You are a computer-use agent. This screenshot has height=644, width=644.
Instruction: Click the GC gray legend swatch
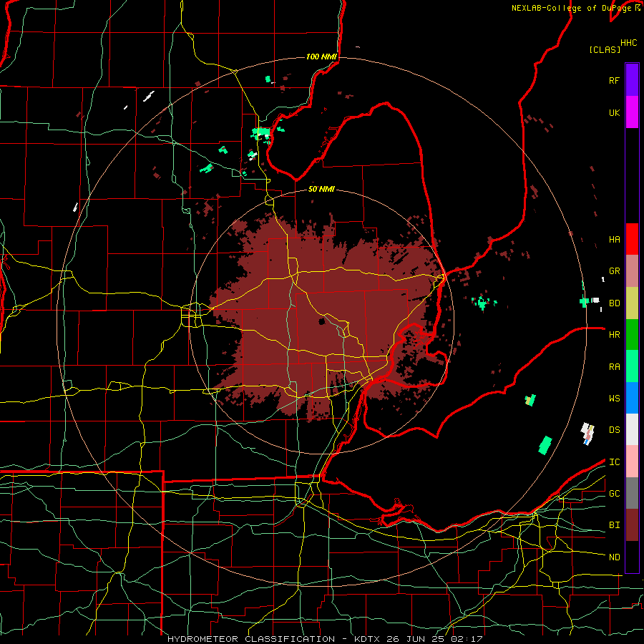632,493
